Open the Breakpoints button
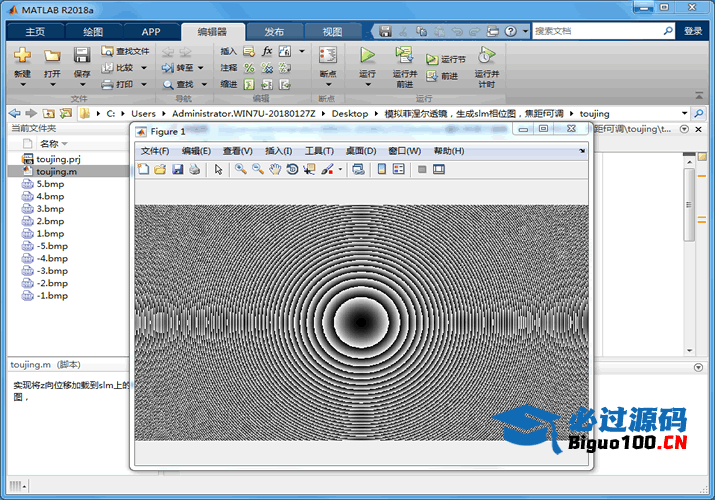Viewport: 715px width, 500px height. coord(328,61)
